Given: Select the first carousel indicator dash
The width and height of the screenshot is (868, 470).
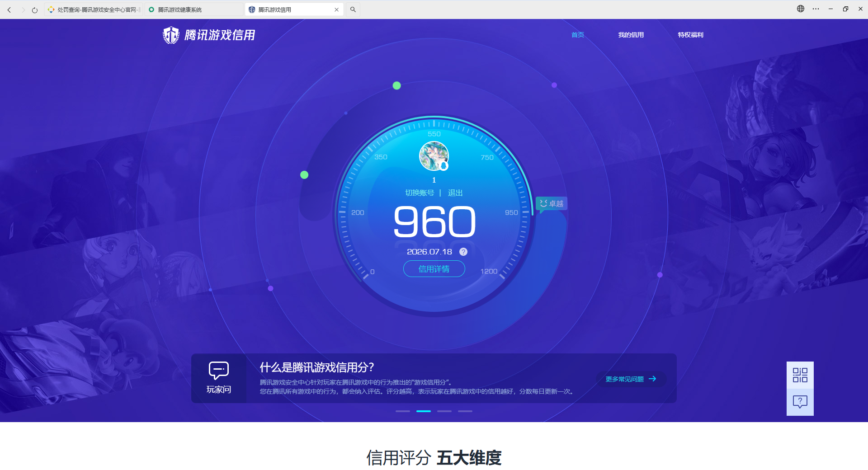Looking at the screenshot, I should coord(403,411).
